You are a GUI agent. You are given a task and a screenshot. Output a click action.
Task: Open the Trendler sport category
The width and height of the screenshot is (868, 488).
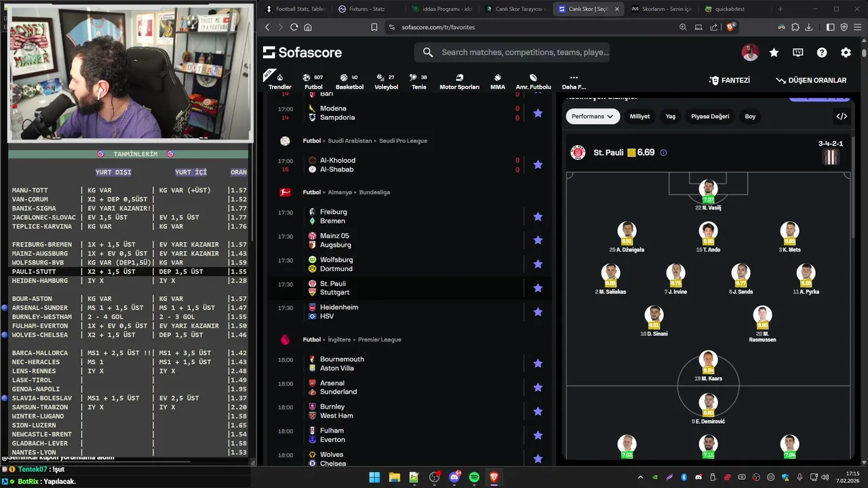[x=280, y=81]
